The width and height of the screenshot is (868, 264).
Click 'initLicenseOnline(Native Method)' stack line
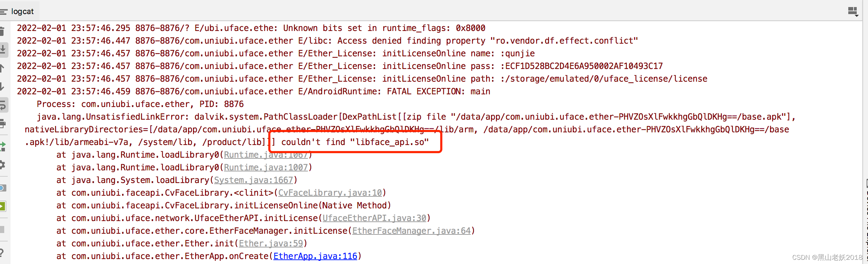224,206
